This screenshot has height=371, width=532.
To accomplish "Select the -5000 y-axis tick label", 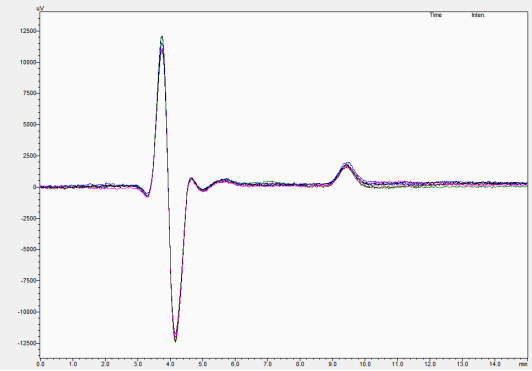I will pos(28,249).
